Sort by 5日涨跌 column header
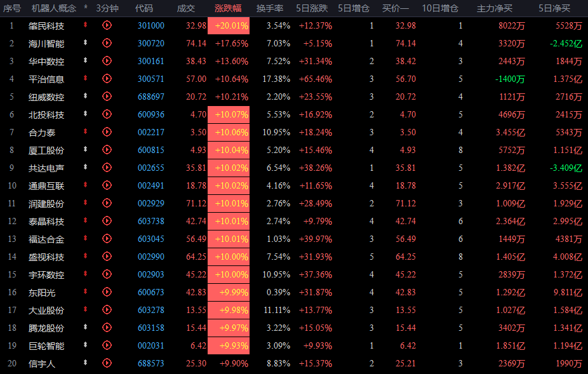Screen dimensions: 588x374 312,8
